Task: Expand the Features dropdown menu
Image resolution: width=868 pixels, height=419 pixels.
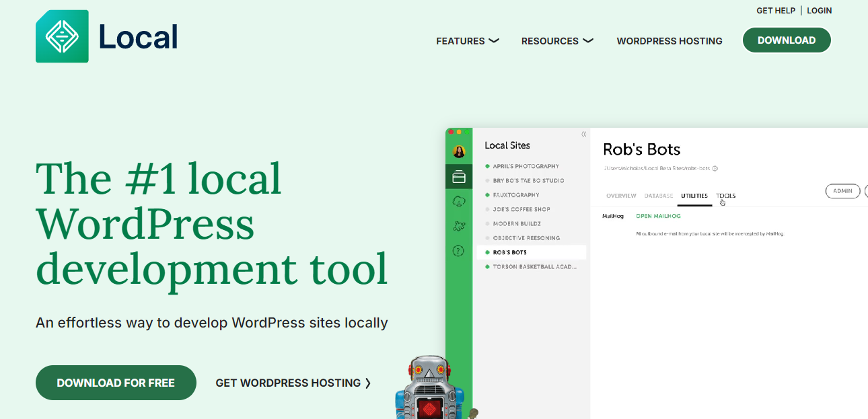Action: [468, 40]
